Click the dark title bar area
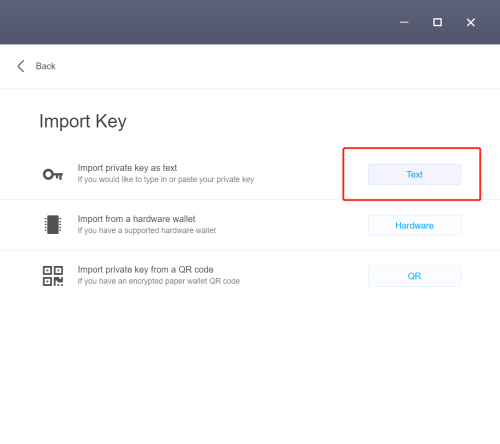Screen dimensions: 500x444 coord(200,22)
